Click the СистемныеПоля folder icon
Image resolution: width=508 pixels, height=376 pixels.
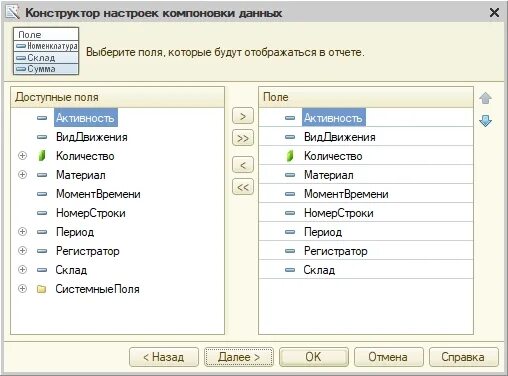tap(42, 289)
